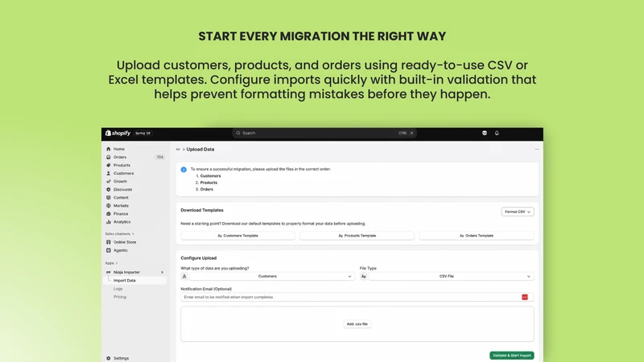Click the Shopify search field

(x=324, y=133)
